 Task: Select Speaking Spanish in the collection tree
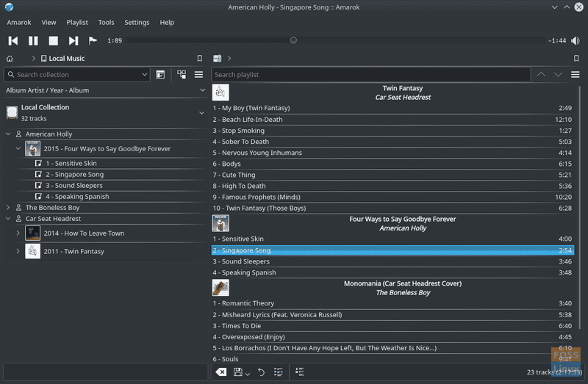(78, 197)
